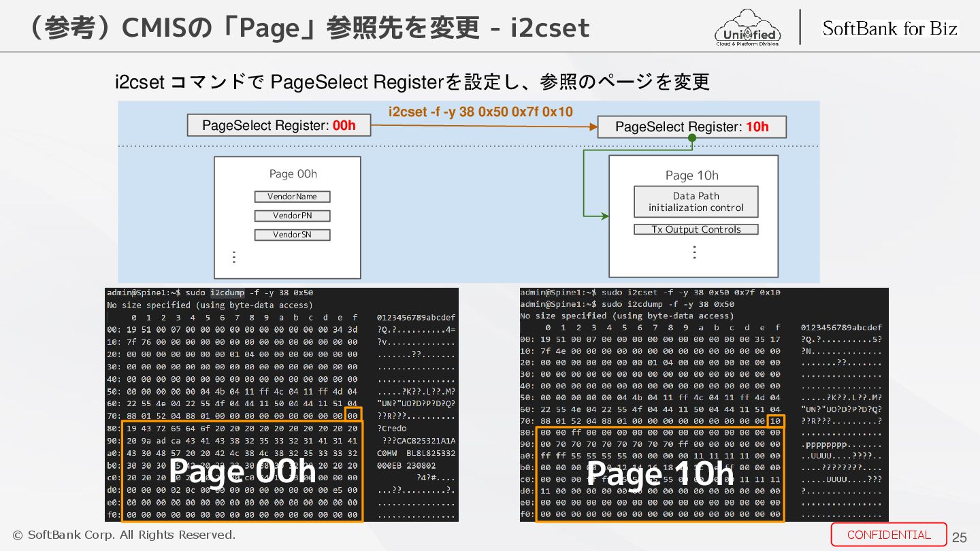Click the highlighted '10' byte in right terminal row 70

[x=775, y=422]
